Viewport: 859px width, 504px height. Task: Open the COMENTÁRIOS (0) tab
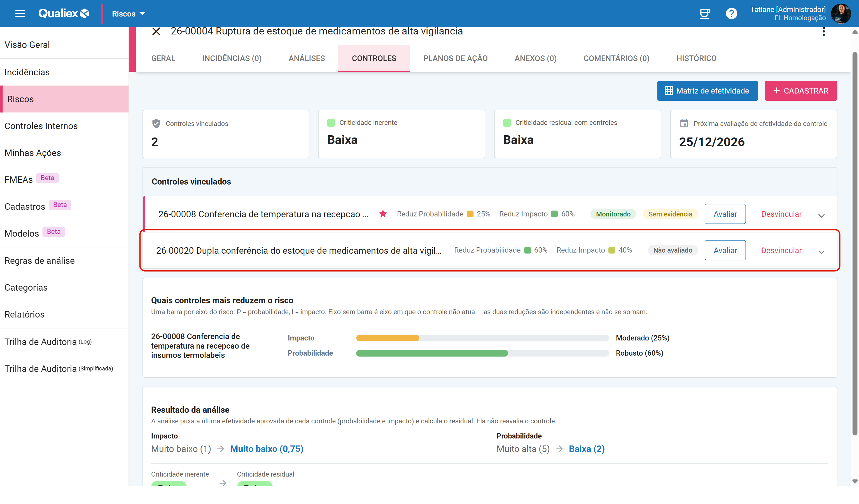pyautogui.click(x=616, y=58)
